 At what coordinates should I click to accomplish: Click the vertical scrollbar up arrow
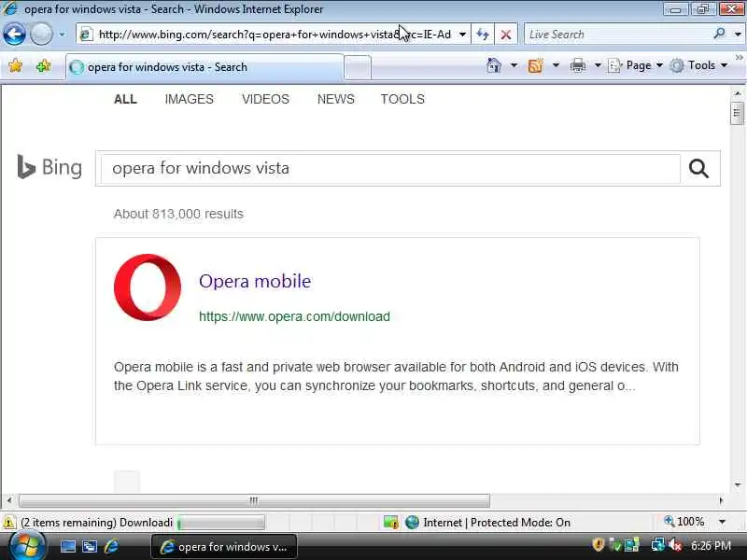738,93
